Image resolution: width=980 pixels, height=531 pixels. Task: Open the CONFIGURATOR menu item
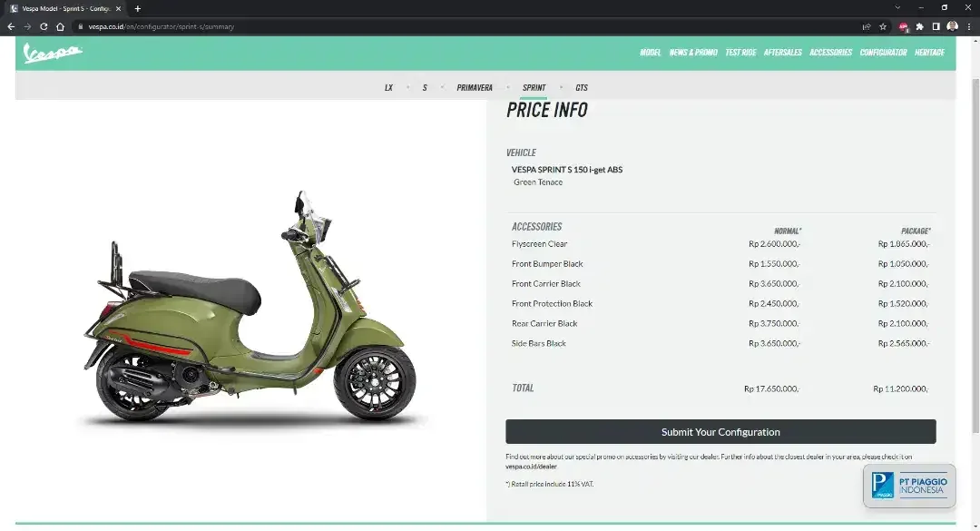coord(883,53)
